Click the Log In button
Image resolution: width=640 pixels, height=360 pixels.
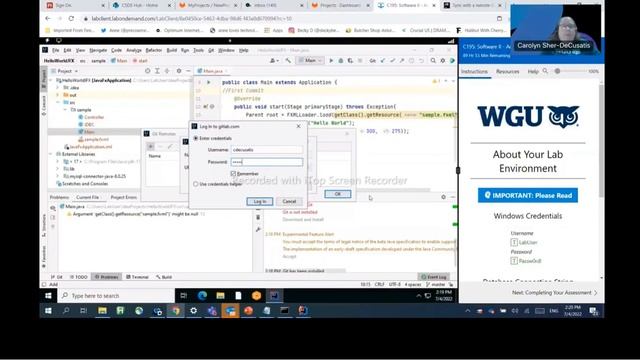(x=260, y=202)
